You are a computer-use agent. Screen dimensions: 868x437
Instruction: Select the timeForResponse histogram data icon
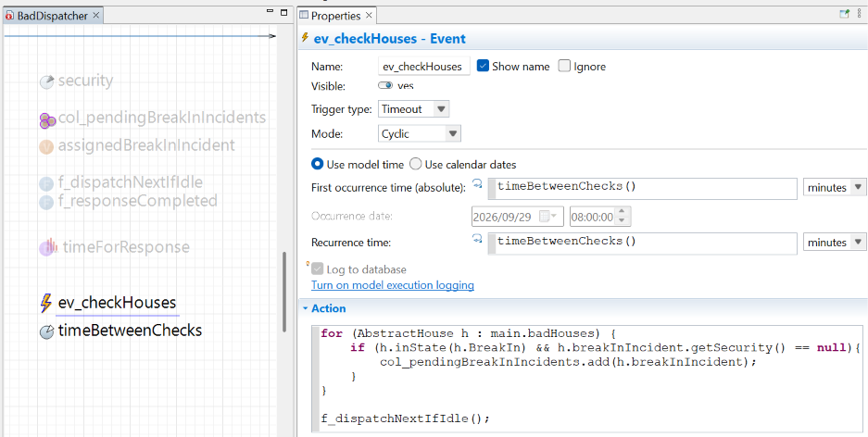tap(47, 247)
